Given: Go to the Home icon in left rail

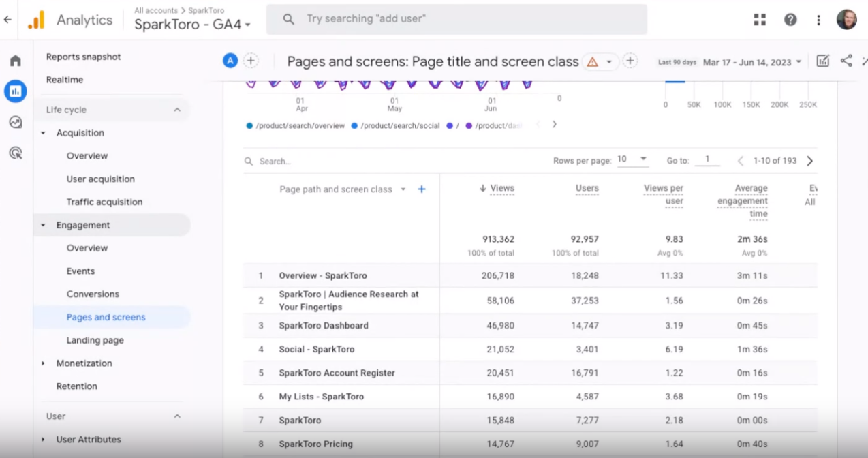Looking at the screenshot, I should [x=15, y=61].
